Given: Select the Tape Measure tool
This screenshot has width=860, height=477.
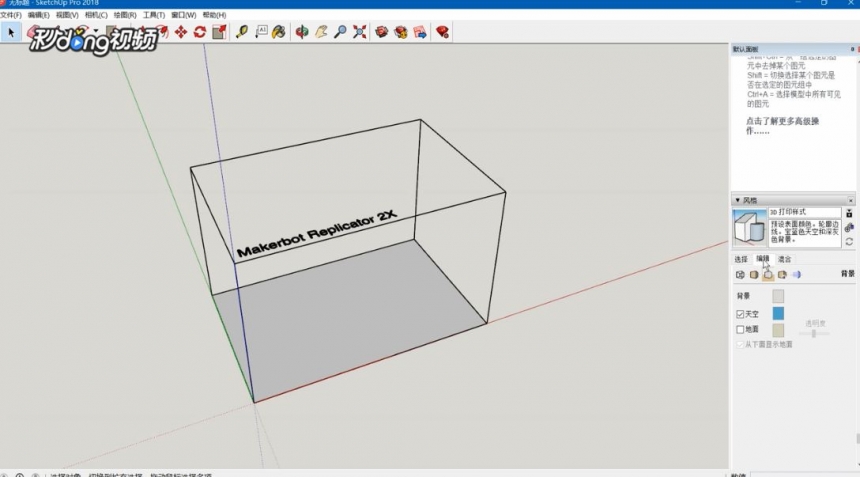Looking at the screenshot, I should (241, 32).
